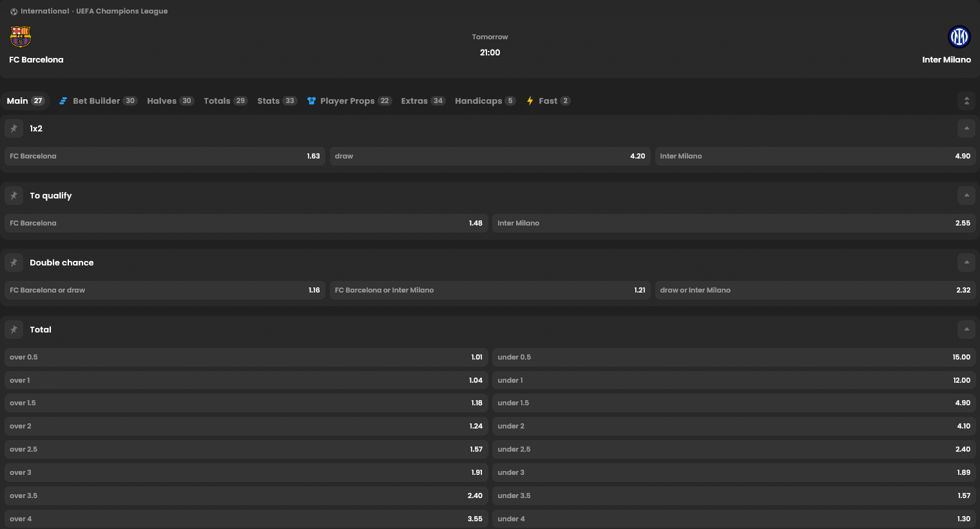980x529 pixels.
Task: Select FC Barcelona or draw at 1.16
Action: point(165,290)
